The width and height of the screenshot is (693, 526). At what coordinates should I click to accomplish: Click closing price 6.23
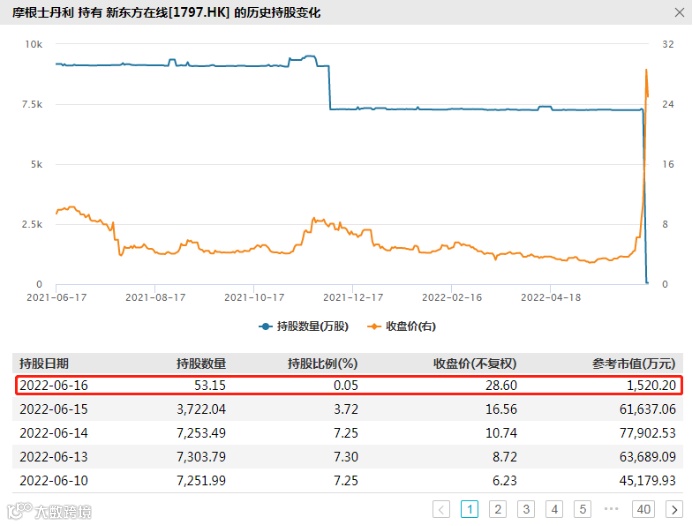(x=505, y=480)
